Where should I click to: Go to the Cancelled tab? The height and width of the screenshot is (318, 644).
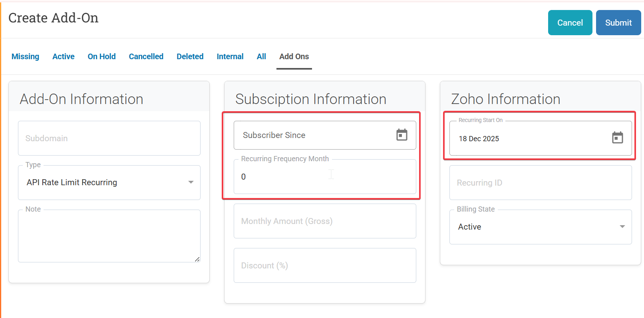(146, 56)
